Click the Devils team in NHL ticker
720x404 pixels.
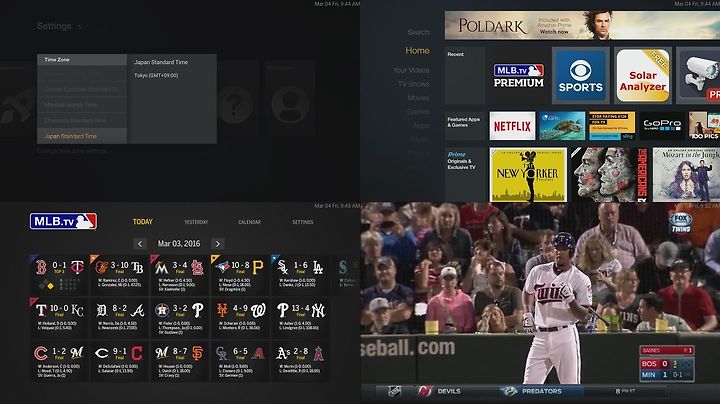click(x=440, y=391)
